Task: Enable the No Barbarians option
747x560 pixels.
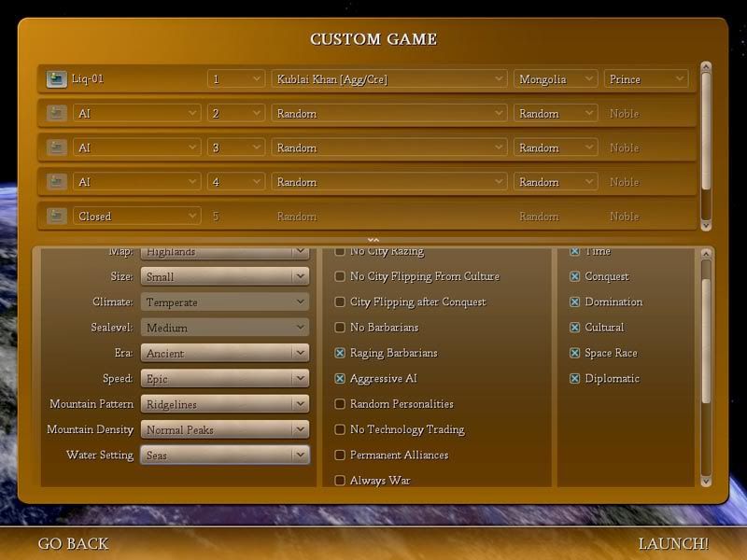Action: 340,328
